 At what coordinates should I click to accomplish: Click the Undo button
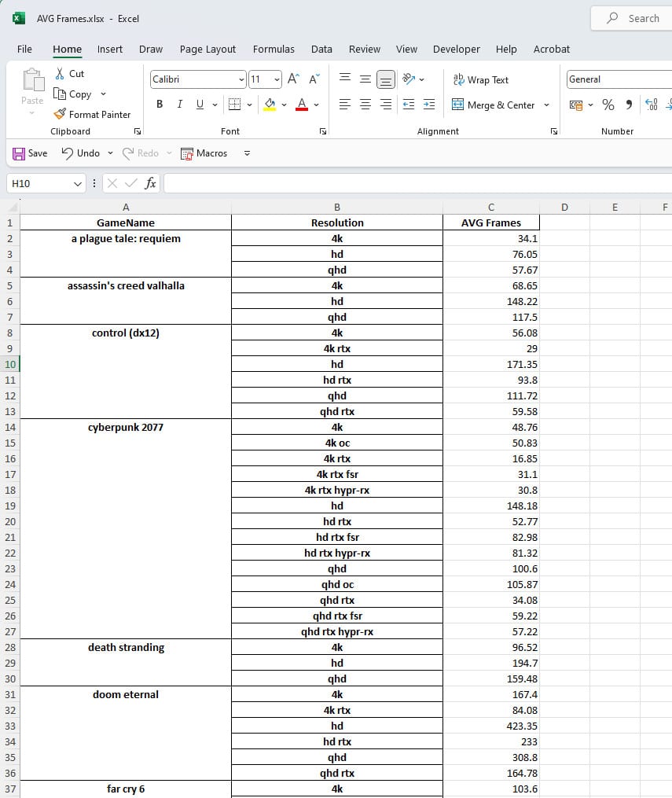(80, 153)
